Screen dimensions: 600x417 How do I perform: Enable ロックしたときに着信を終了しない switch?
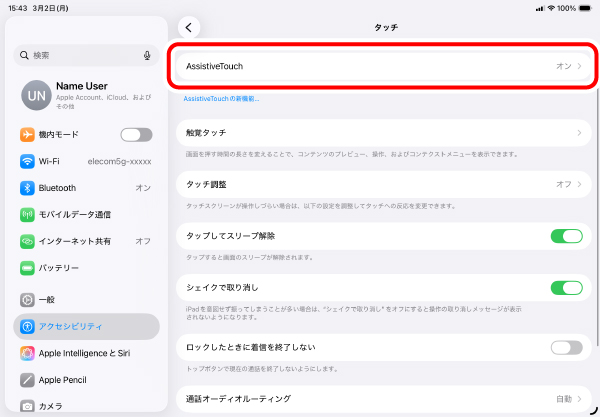tap(567, 348)
